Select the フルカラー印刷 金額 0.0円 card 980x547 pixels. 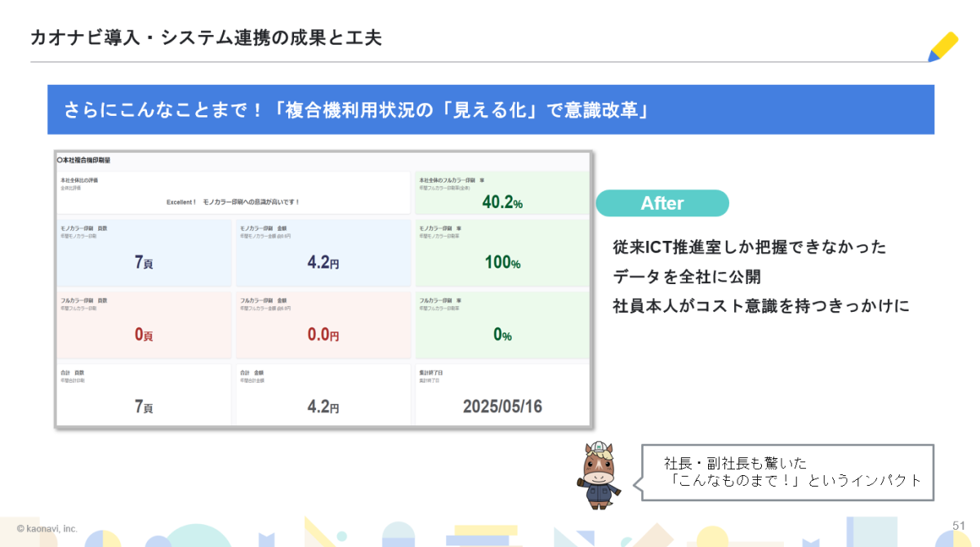pos(323,325)
